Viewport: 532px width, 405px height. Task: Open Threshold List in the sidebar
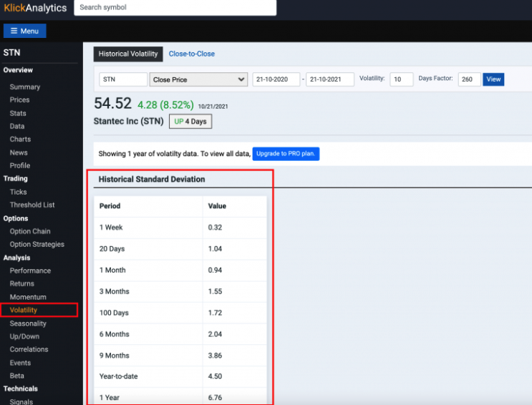[32, 205]
